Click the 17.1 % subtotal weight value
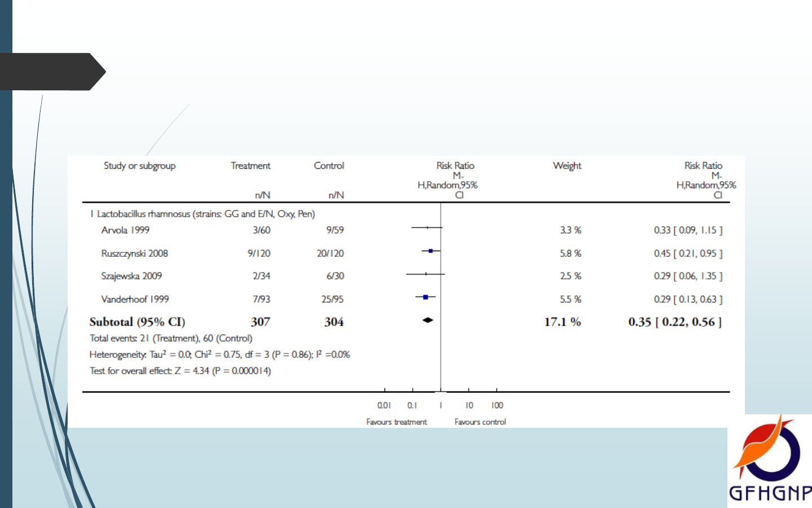Image resolution: width=812 pixels, height=508 pixels. [562, 322]
